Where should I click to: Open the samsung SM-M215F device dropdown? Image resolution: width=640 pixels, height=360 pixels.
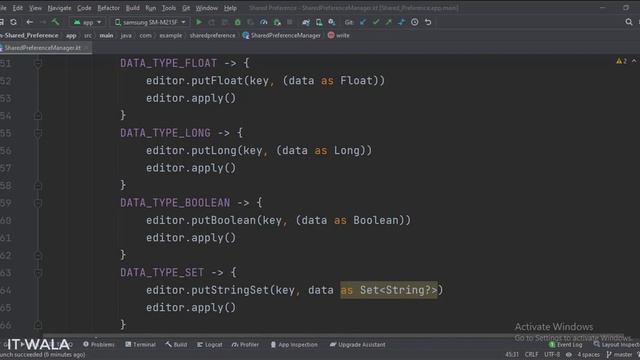pos(150,22)
